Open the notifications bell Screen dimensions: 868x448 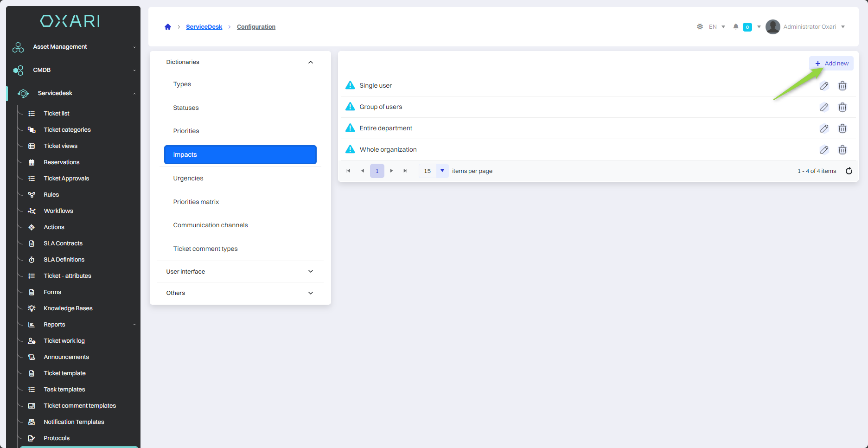pyautogui.click(x=735, y=27)
